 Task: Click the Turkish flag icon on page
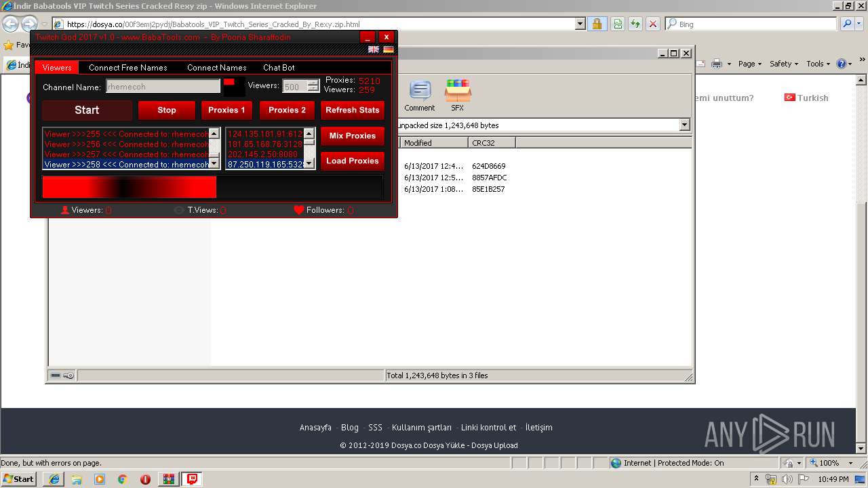pyautogui.click(x=789, y=98)
